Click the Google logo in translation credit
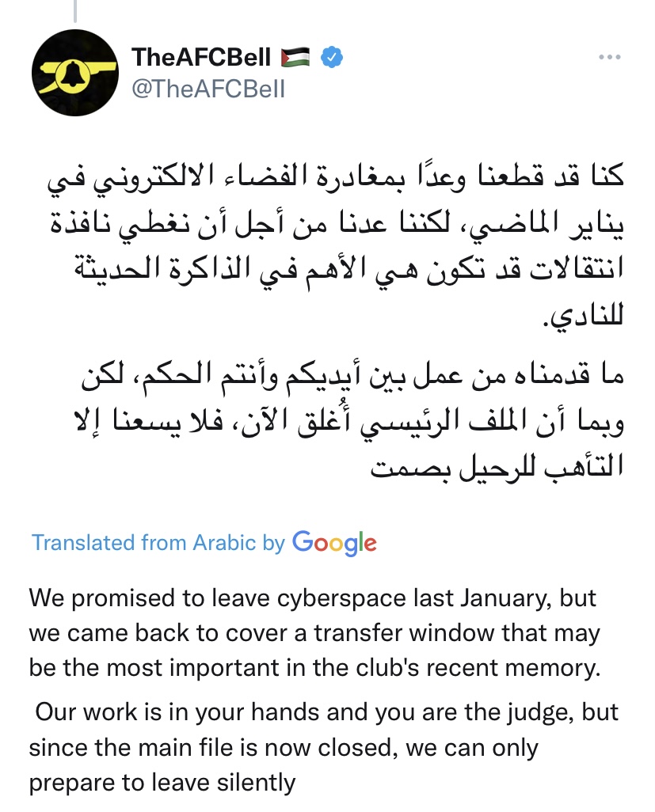 334,543
